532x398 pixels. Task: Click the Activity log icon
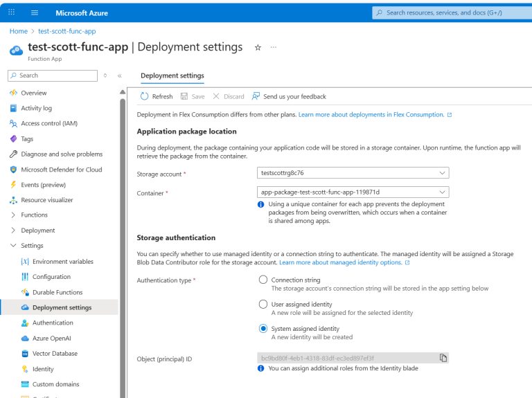[13, 108]
